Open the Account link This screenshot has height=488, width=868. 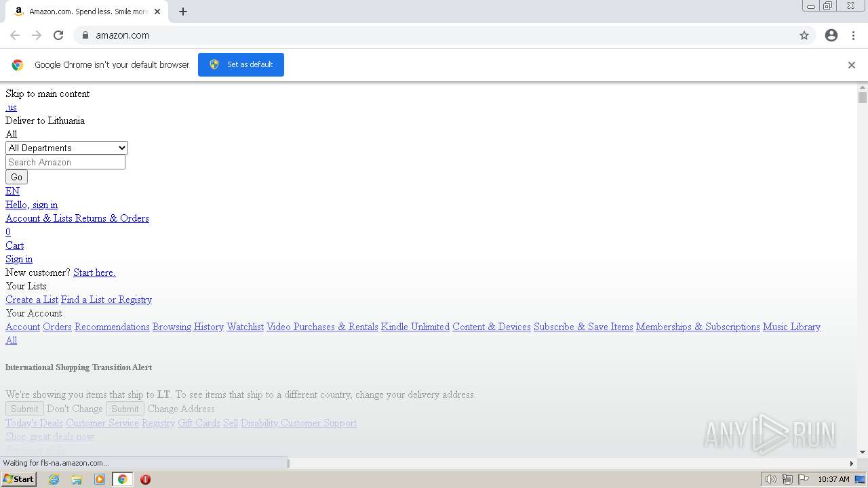pyautogui.click(x=22, y=327)
